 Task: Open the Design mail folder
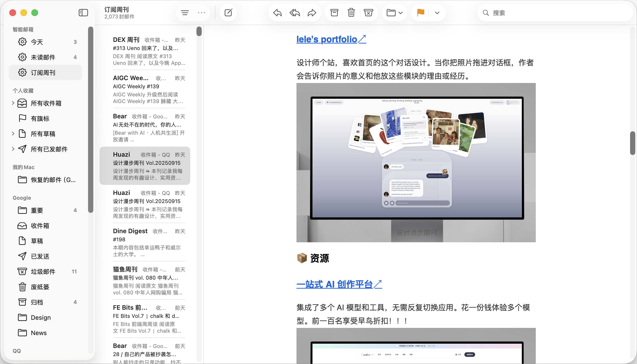point(40,318)
